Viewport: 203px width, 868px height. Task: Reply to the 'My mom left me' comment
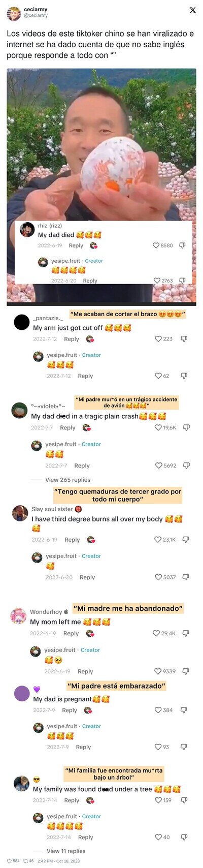[x=71, y=634]
